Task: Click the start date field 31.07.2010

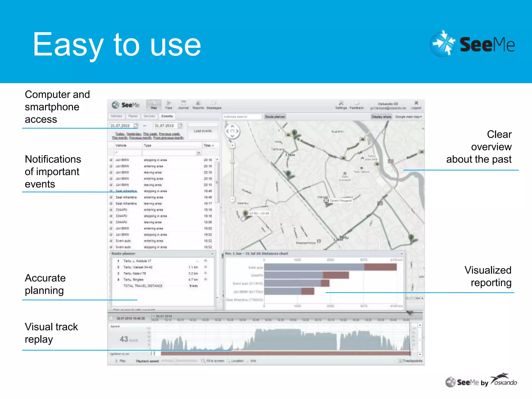Action: click(121, 126)
